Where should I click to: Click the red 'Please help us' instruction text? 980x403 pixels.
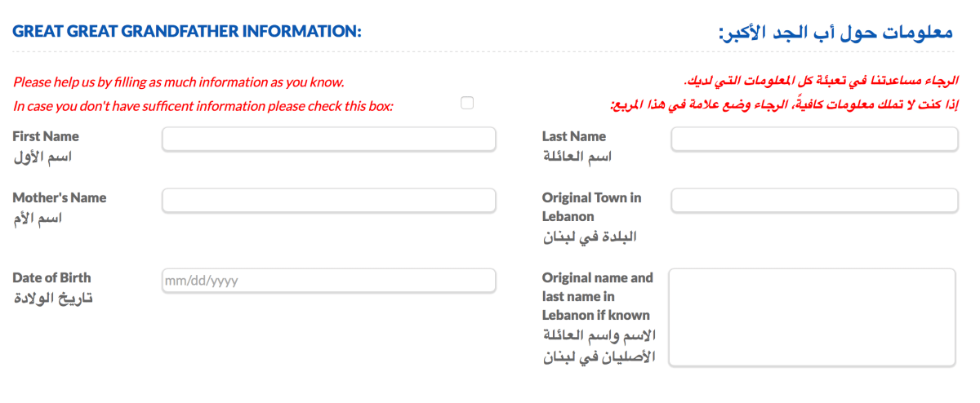179,82
